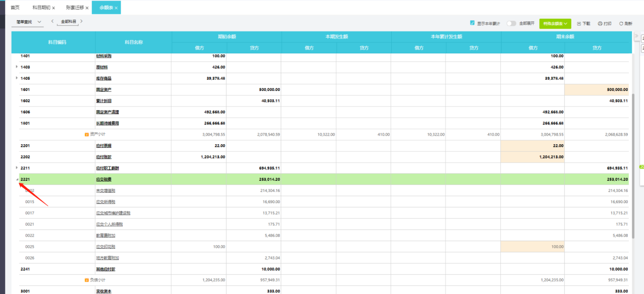Open the 应交城市维护建设税 sub-account link
Screen dimensions: 644x294
point(113,213)
